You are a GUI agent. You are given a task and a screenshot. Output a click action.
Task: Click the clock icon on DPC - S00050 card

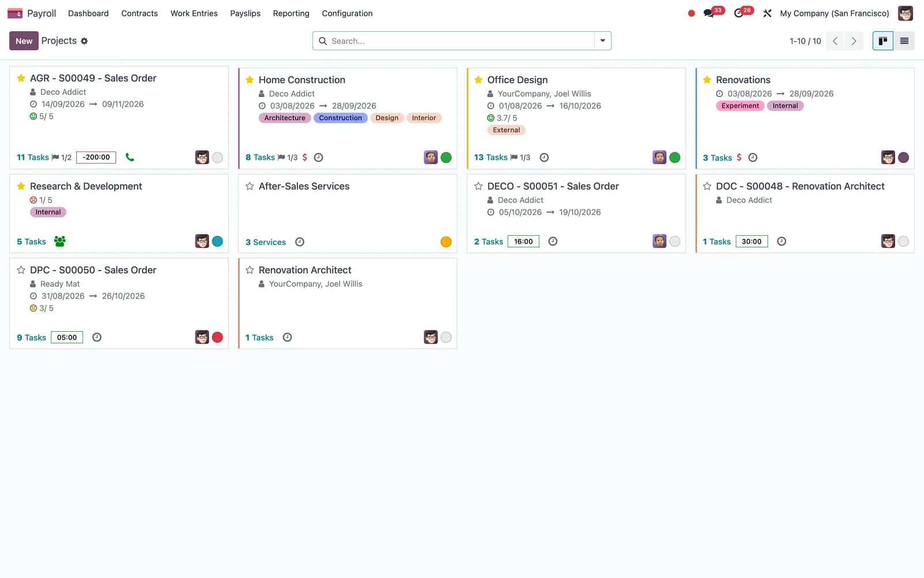click(x=97, y=337)
